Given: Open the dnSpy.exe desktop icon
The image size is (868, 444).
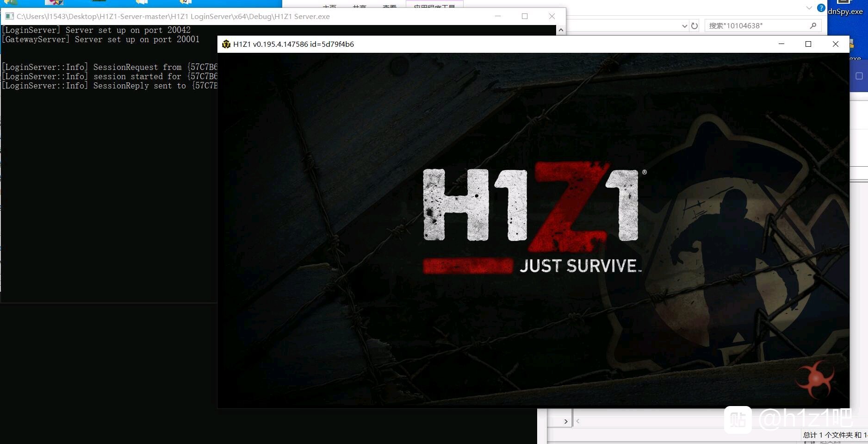Looking at the screenshot, I should point(845,8).
